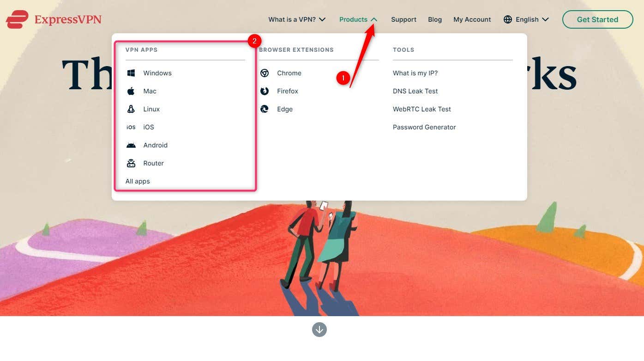Open the Android app page
644x361 pixels.
pos(155,145)
